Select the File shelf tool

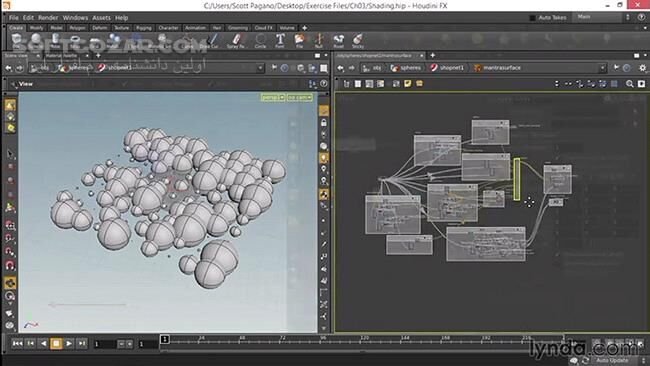[299, 41]
